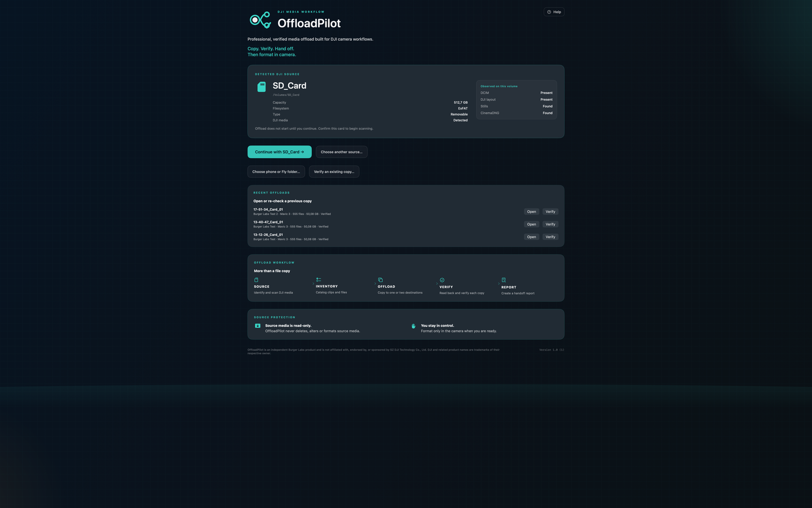The height and width of the screenshot is (508, 812).
Task: Click the 'DJI layout' row label
Action: click(488, 99)
